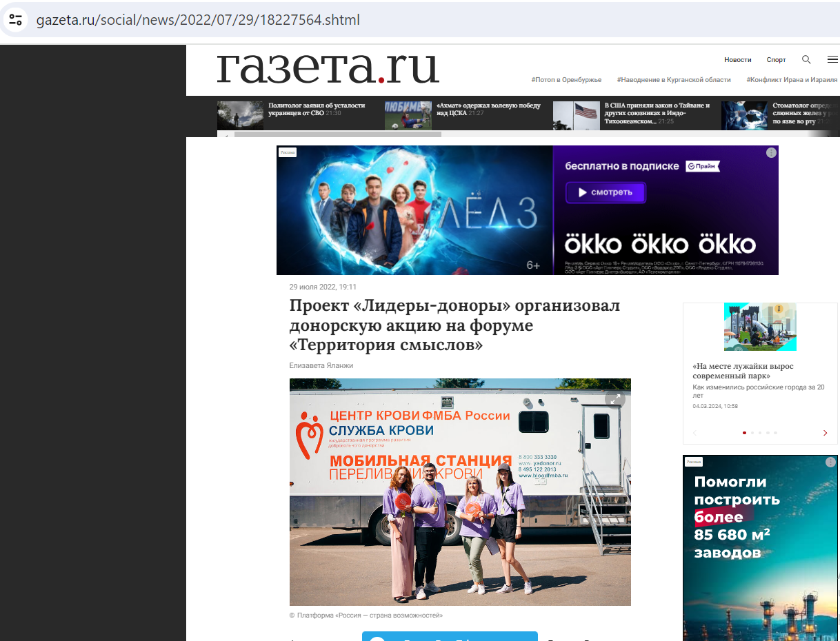This screenshot has height=641, width=840.
Task: Click the Лёд 3 movie banner image
Action: point(414,210)
